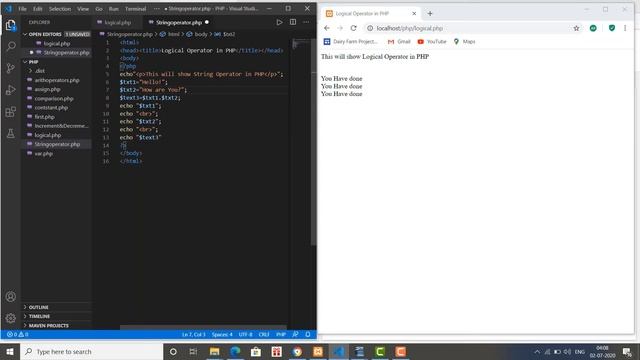Open the View menu in VS Code
640x360 pixels.
(x=83, y=9)
